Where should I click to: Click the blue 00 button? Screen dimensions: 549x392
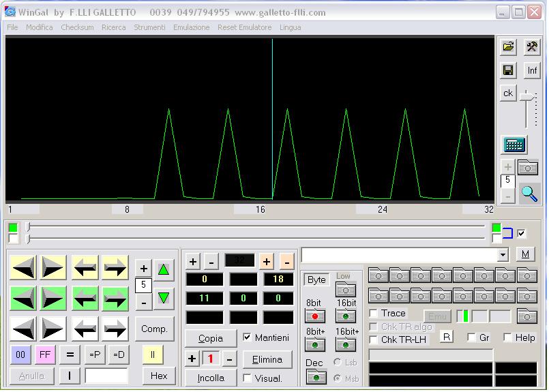coord(20,355)
